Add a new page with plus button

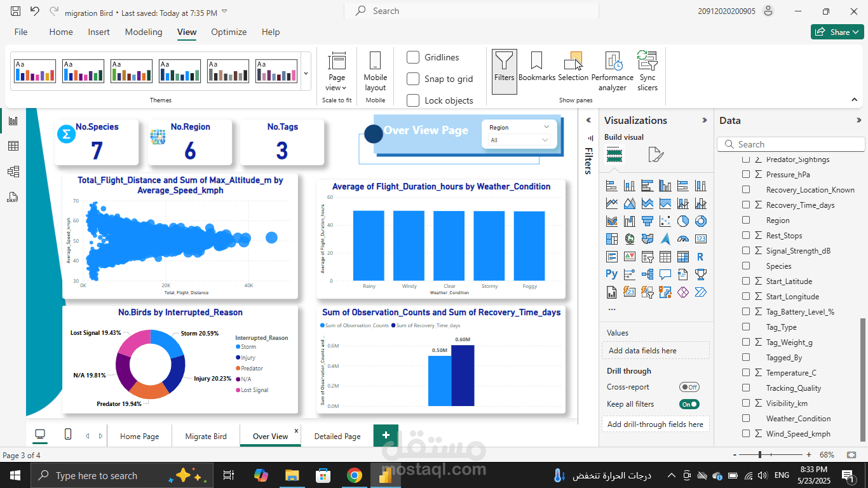pyautogui.click(x=386, y=435)
